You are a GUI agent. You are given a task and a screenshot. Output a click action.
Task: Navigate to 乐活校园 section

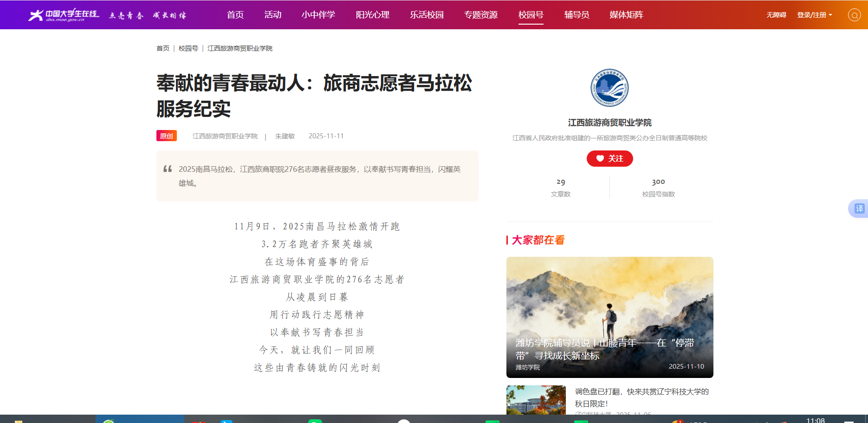(427, 15)
